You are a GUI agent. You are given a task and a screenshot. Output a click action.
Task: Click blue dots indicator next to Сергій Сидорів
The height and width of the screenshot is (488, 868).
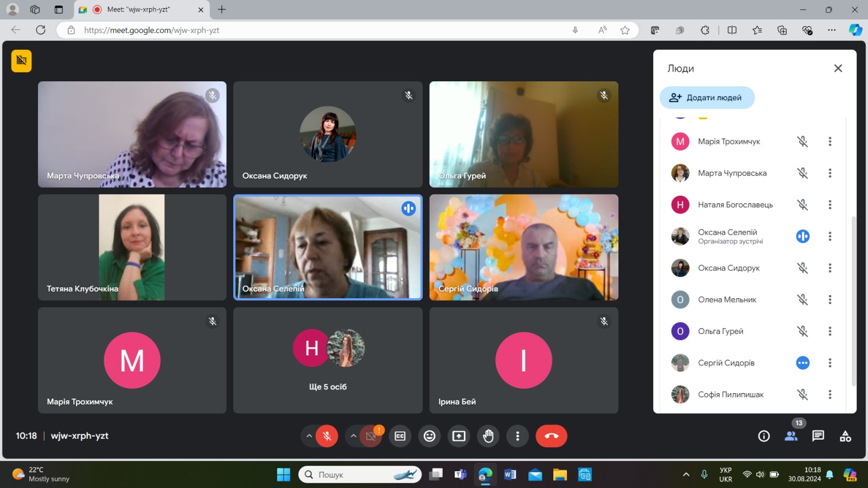802,363
